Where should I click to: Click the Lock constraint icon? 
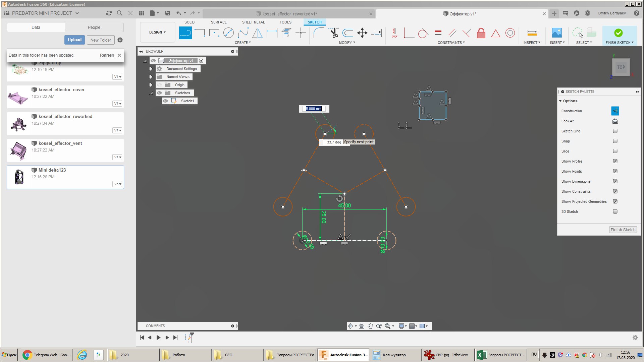pyautogui.click(x=481, y=33)
